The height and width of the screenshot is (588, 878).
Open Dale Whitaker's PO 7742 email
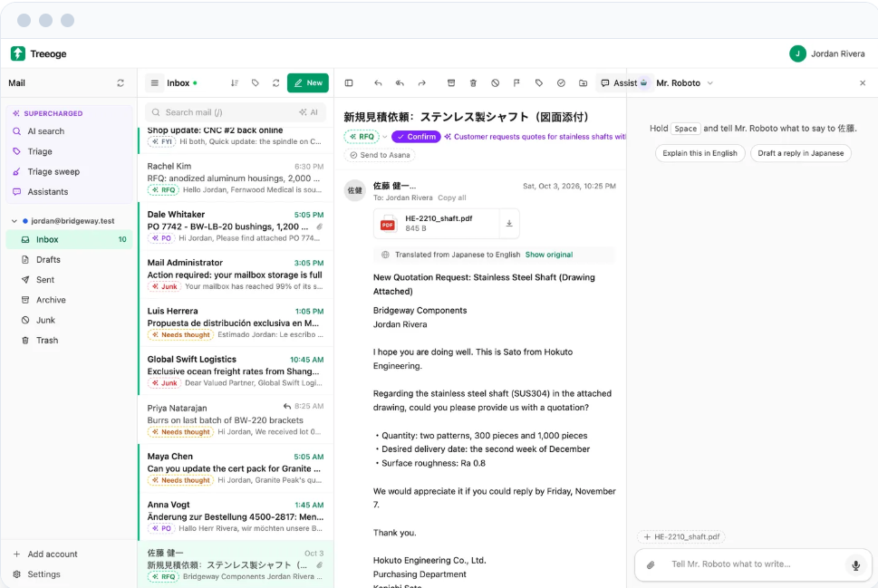[236, 227]
